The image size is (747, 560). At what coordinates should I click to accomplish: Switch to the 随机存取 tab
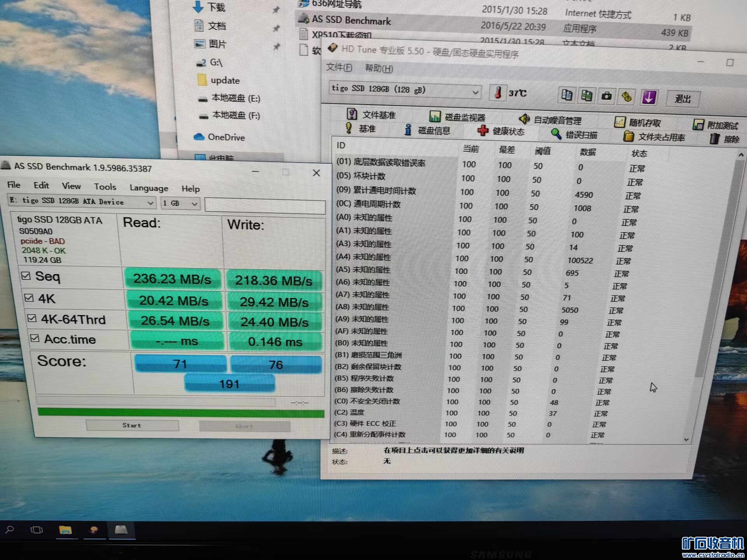click(x=637, y=122)
